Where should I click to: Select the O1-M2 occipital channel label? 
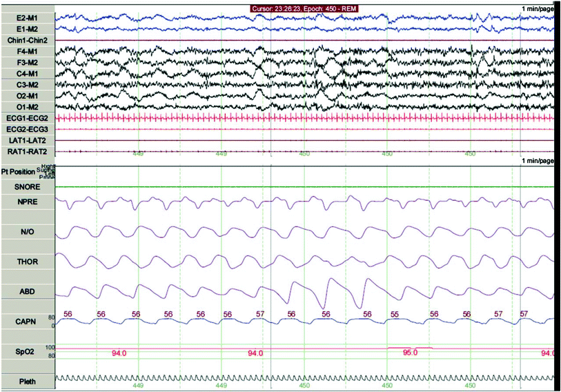pos(27,107)
